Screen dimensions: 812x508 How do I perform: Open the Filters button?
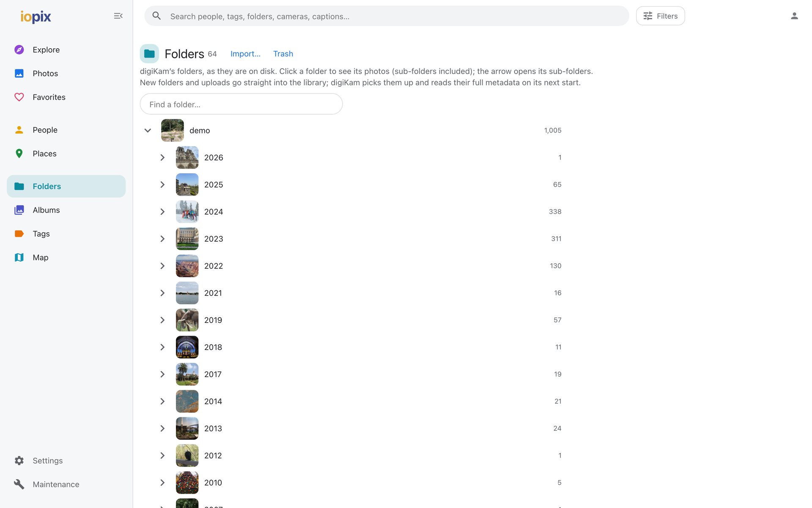tap(660, 16)
